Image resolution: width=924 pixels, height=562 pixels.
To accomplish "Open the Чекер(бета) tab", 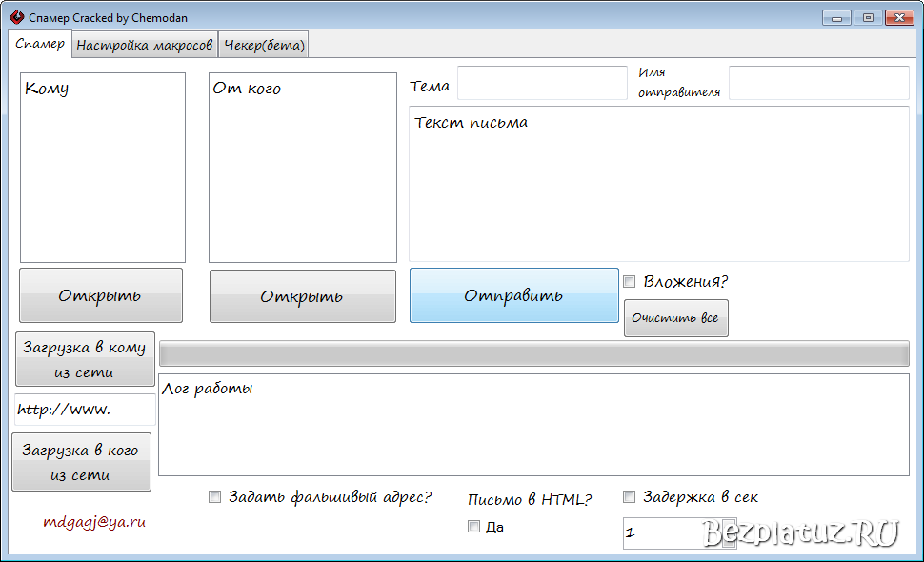I will tap(264, 44).
